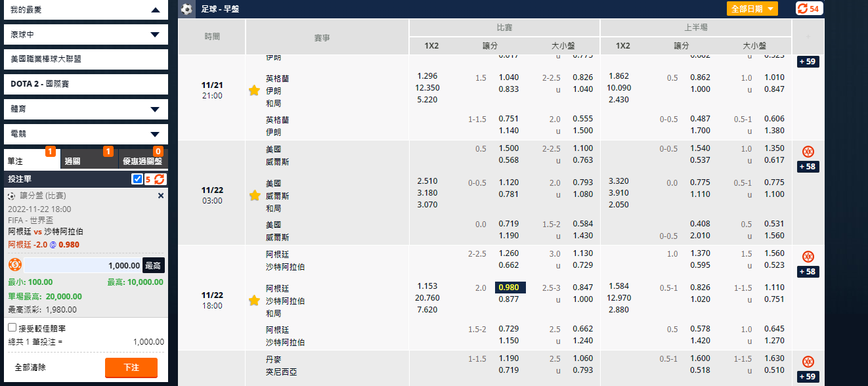Click the orange coin icon beside stake field

click(14, 264)
